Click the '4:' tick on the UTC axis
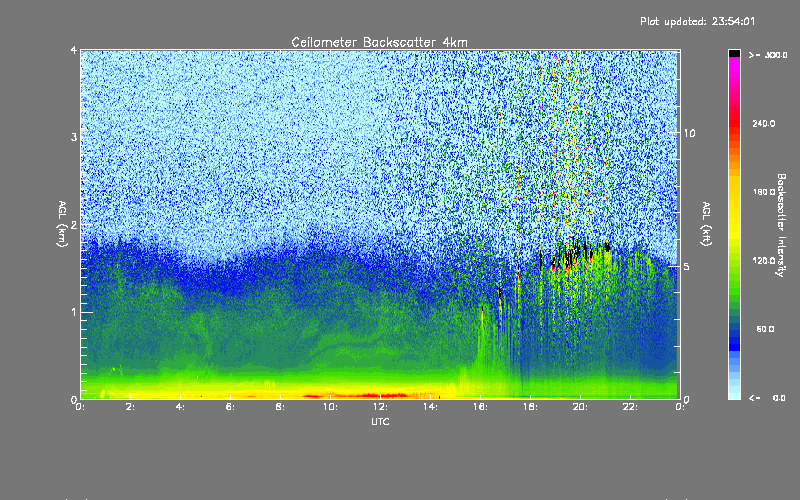 [x=180, y=407]
